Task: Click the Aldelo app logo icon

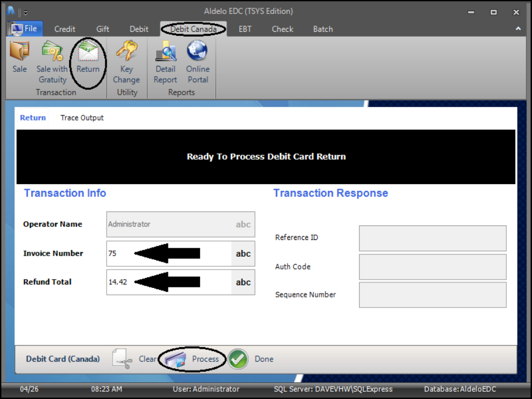Action: pos(11,11)
